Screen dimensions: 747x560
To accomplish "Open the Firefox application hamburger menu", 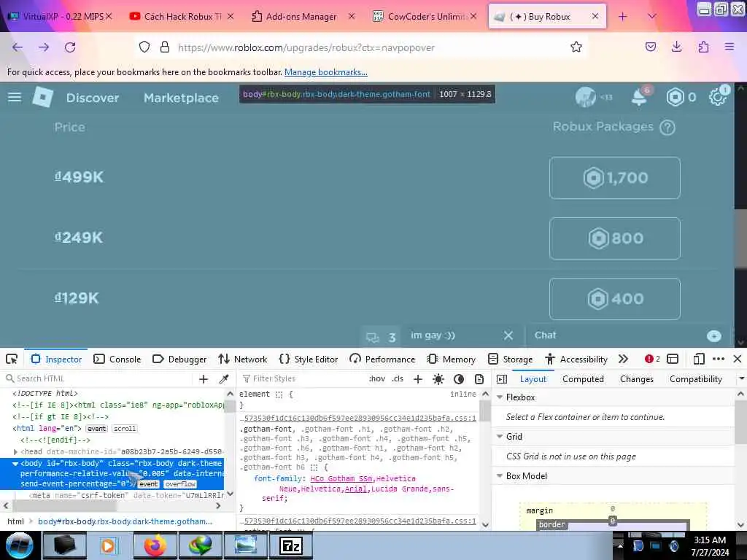I will coord(729,47).
